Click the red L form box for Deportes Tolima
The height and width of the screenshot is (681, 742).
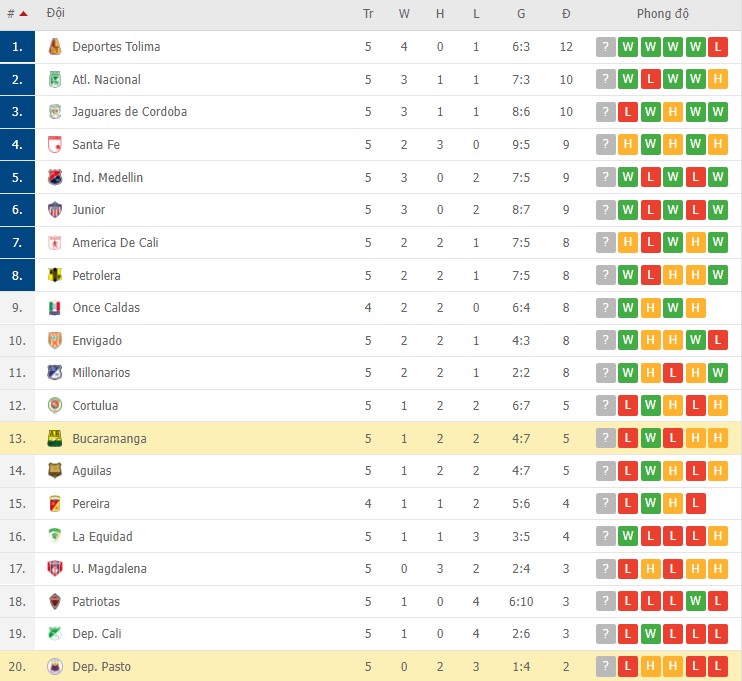[718, 47]
